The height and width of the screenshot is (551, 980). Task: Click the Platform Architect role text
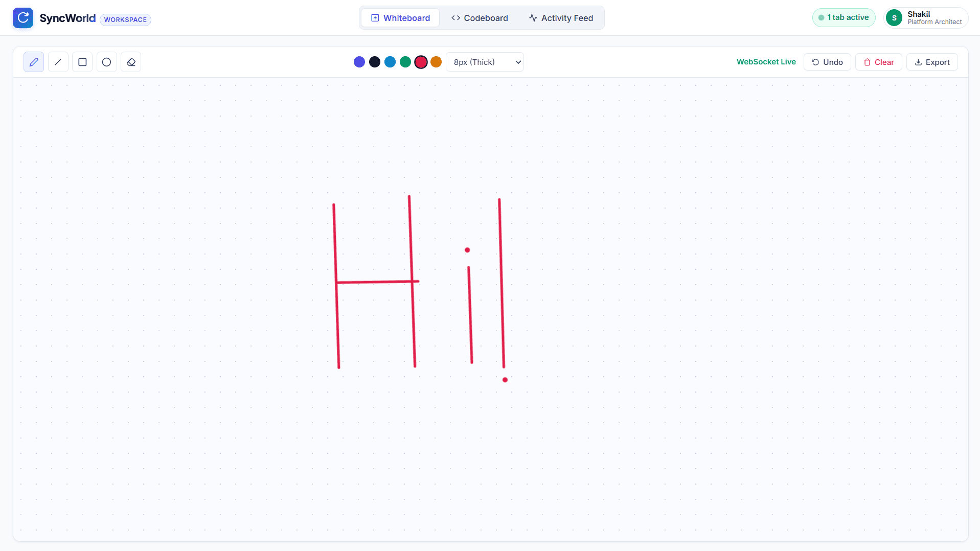[x=935, y=22]
